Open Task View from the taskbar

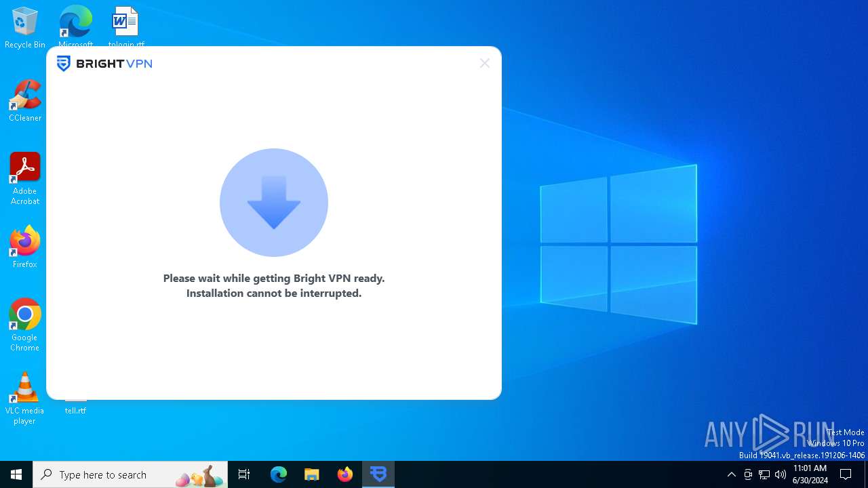point(244,474)
